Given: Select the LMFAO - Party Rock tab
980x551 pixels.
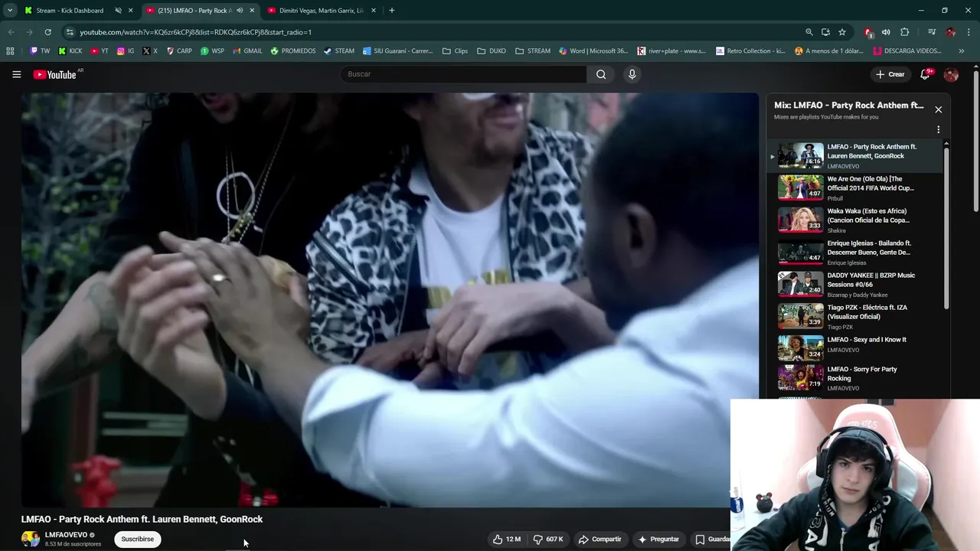Looking at the screenshot, I should [x=193, y=11].
